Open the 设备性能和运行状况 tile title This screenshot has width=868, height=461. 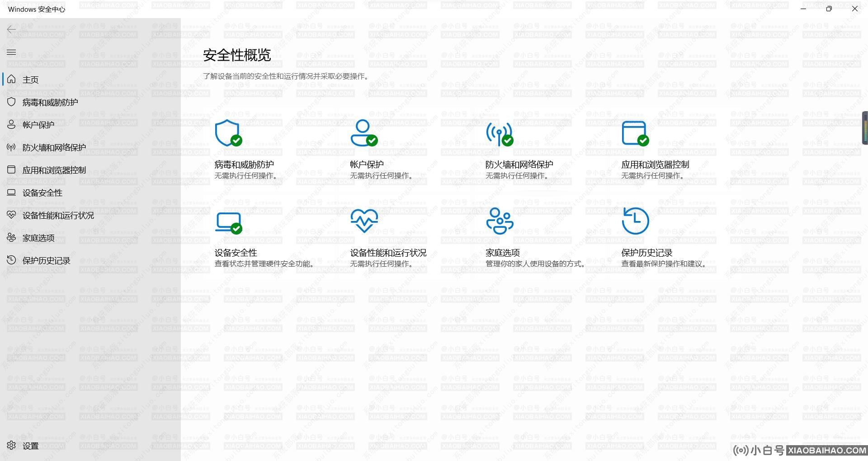point(388,253)
